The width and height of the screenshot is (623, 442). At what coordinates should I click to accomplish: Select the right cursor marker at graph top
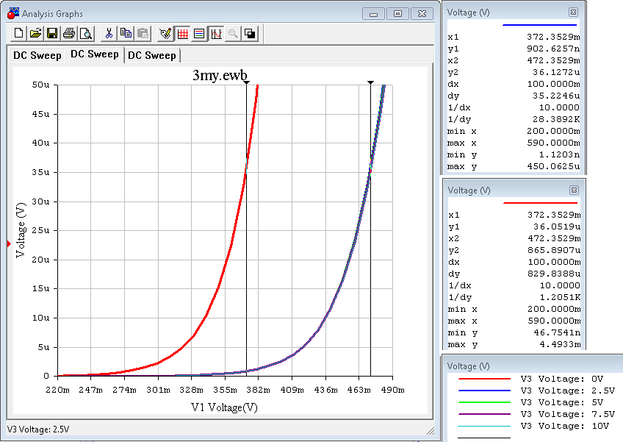pos(371,82)
